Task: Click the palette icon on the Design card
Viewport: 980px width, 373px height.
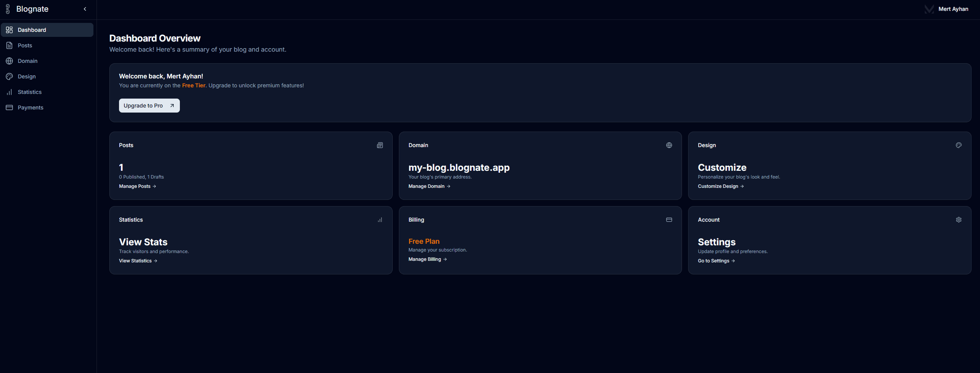Action: (x=958, y=145)
